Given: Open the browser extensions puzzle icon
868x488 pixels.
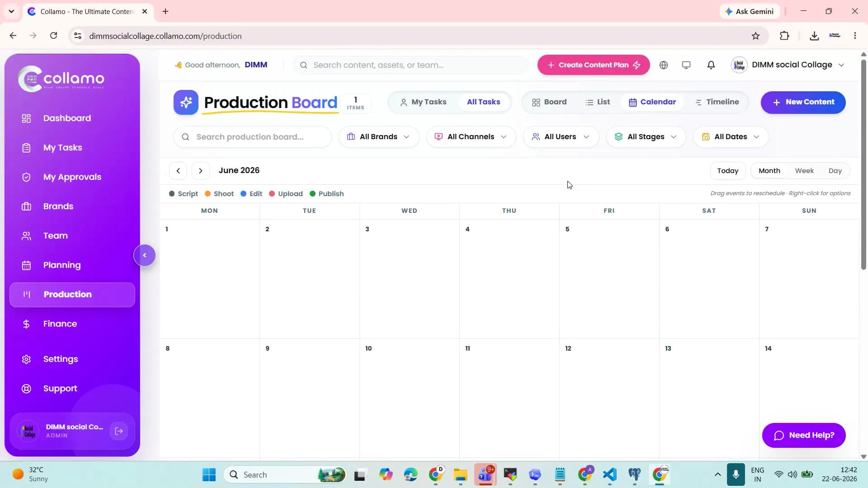Looking at the screenshot, I should click(x=784, y=36).
